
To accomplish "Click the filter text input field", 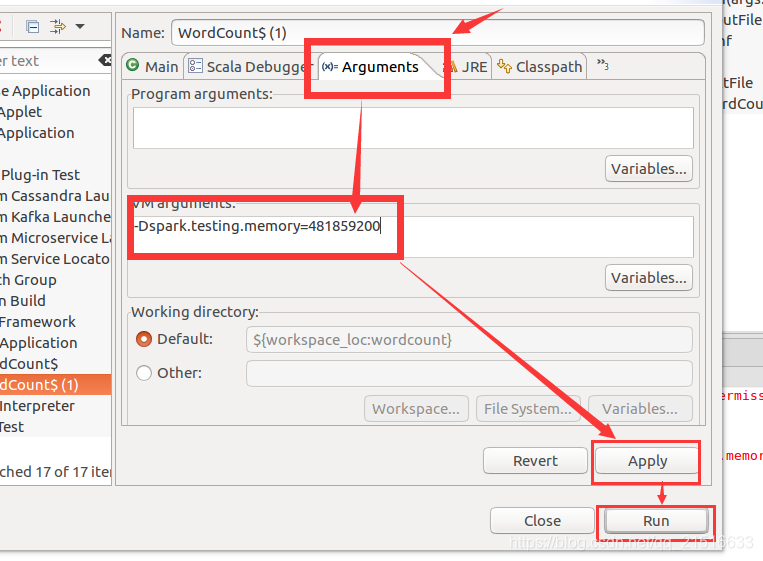I will pyautogui.click(x=49, y=61).
